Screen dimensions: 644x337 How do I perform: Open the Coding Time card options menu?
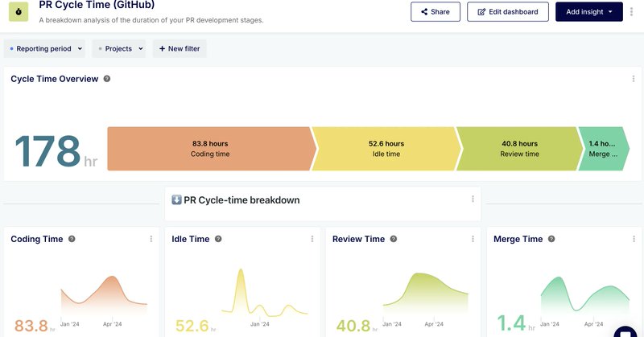click(151, 239)
